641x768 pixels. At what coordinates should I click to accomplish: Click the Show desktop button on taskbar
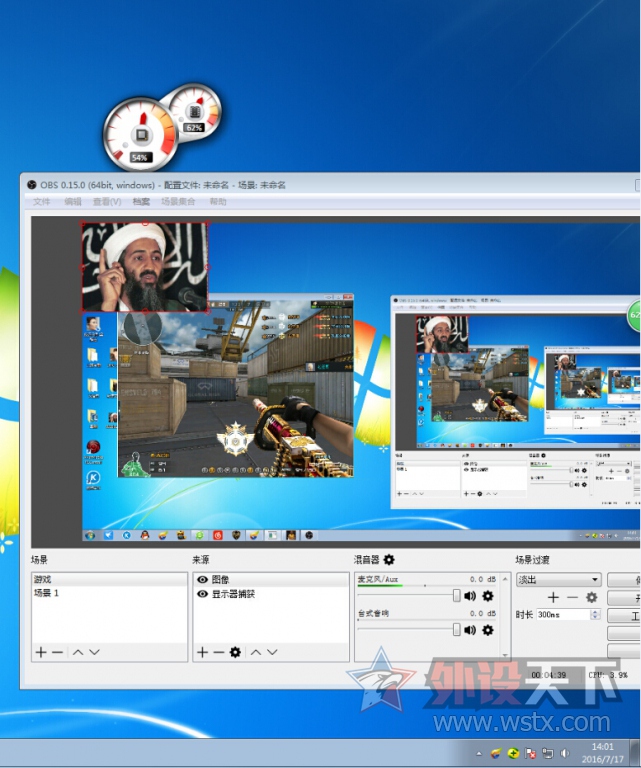tap(637, 753)
